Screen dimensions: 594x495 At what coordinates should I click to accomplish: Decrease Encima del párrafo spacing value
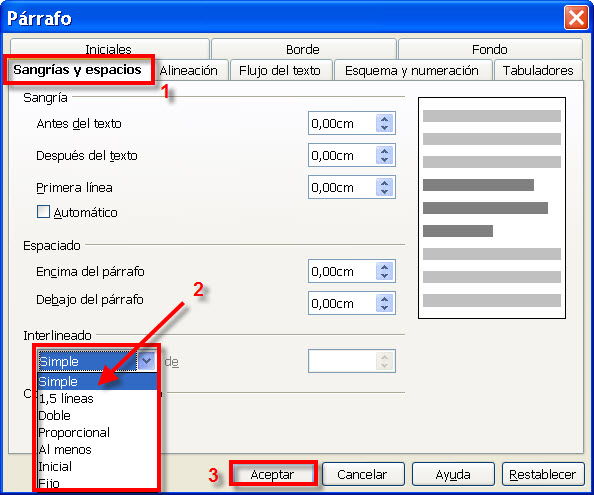click(385, 276)
